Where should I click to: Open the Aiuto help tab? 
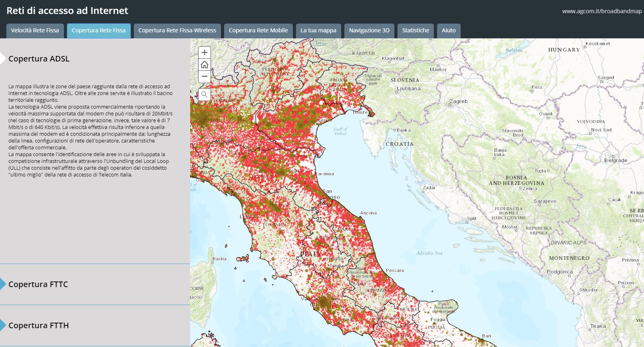pyautogui.click(x=449, y=30)
